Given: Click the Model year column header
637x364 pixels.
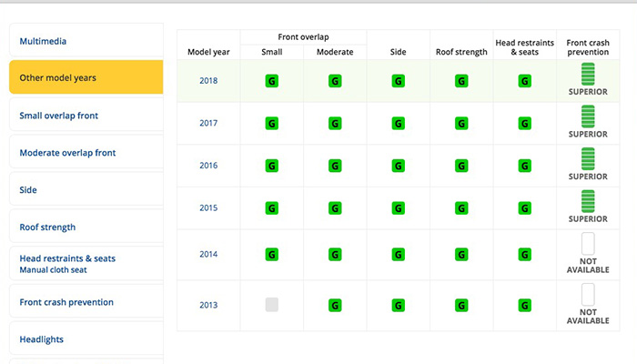Looking at the screenshot, I should (x=208, y=52).
